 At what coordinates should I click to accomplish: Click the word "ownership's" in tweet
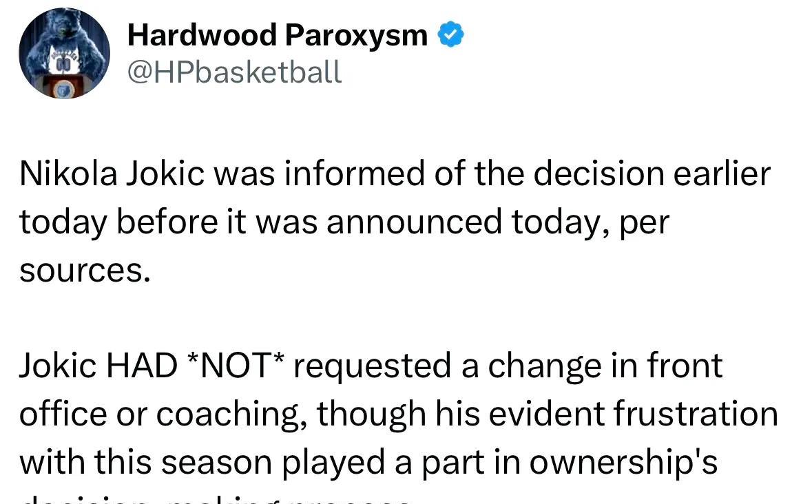(x=623, y=462)
